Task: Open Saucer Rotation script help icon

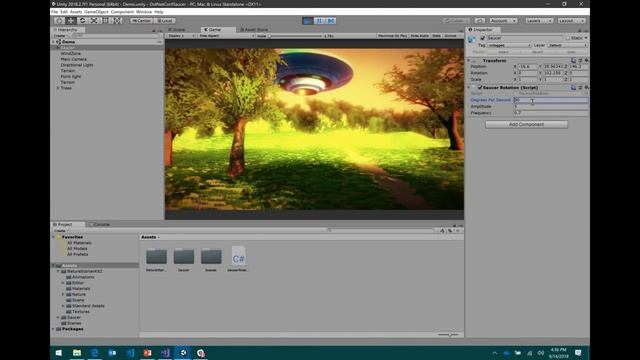Action: [573, 87]
